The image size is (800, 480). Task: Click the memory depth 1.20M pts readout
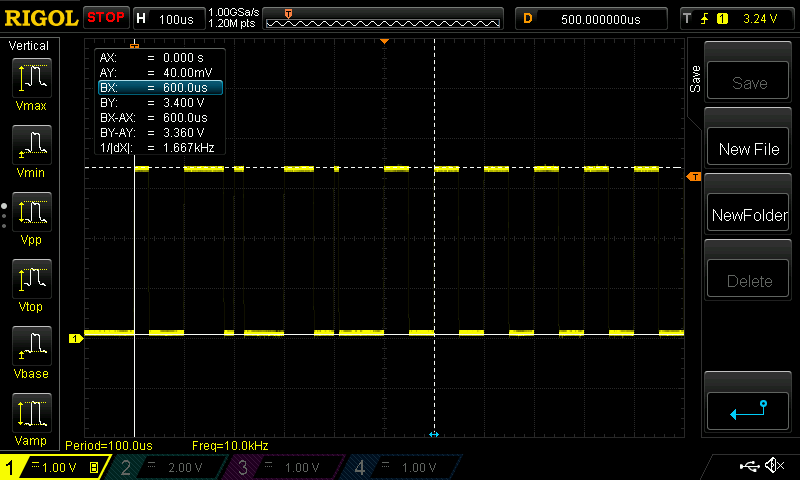click(232, 23)
